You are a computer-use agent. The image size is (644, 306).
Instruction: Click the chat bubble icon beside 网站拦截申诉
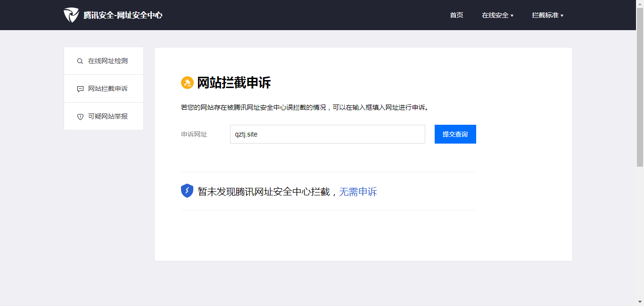(x=80, y=89)
